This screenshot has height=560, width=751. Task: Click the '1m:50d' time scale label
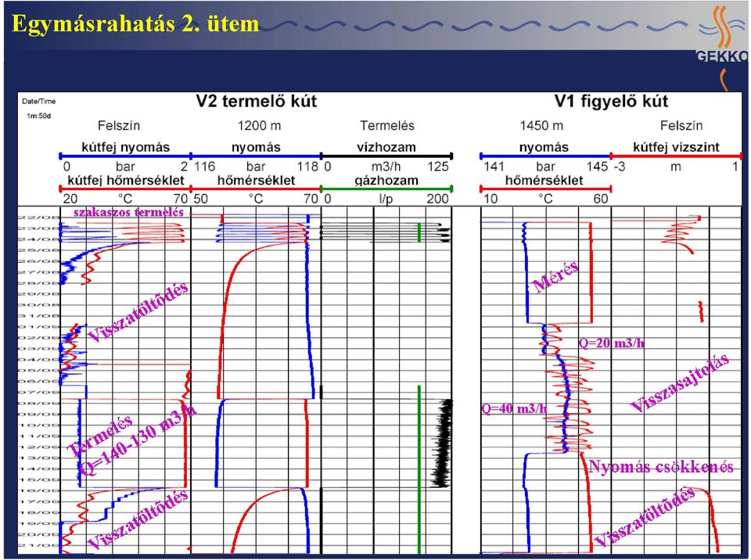(39, 116)
